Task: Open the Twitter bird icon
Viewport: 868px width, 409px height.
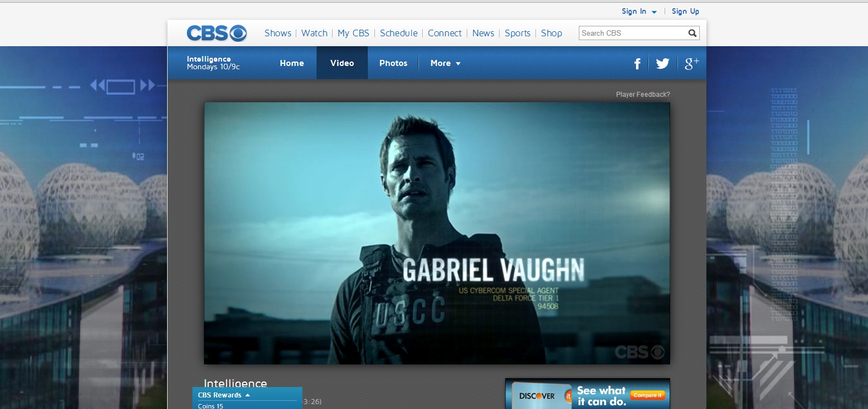Action: tap(662, 64)
